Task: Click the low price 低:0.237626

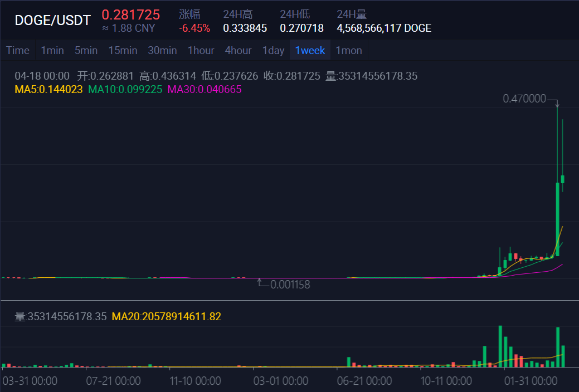Action: [230, 76]
